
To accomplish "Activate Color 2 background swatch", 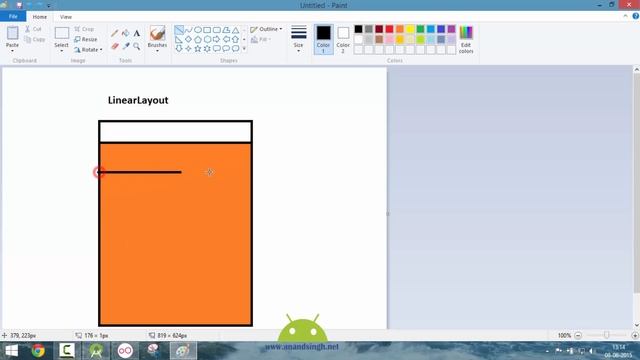I will click(x=343, y=39).
